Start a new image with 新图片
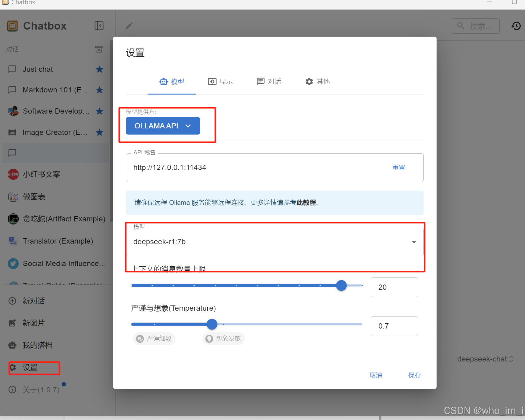 click(x=33, y=323)
